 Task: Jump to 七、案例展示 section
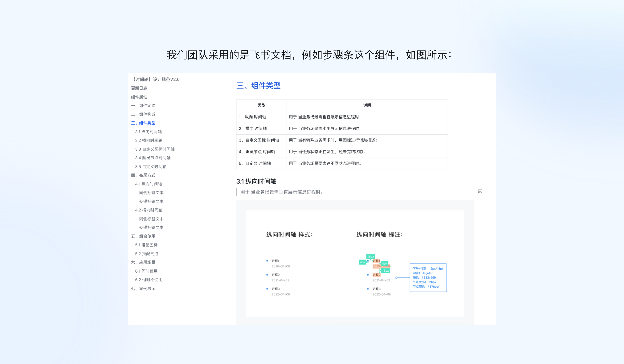tap(143, 288)
